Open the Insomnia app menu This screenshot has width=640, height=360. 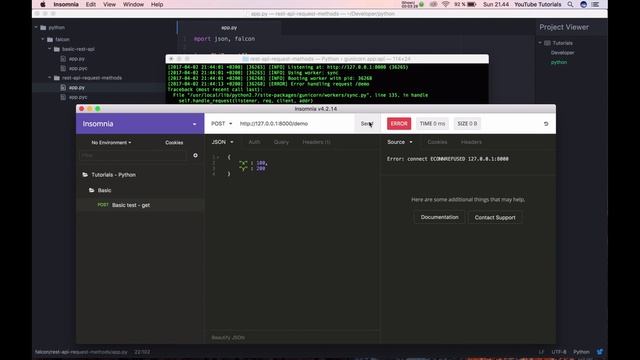(66, 4)
